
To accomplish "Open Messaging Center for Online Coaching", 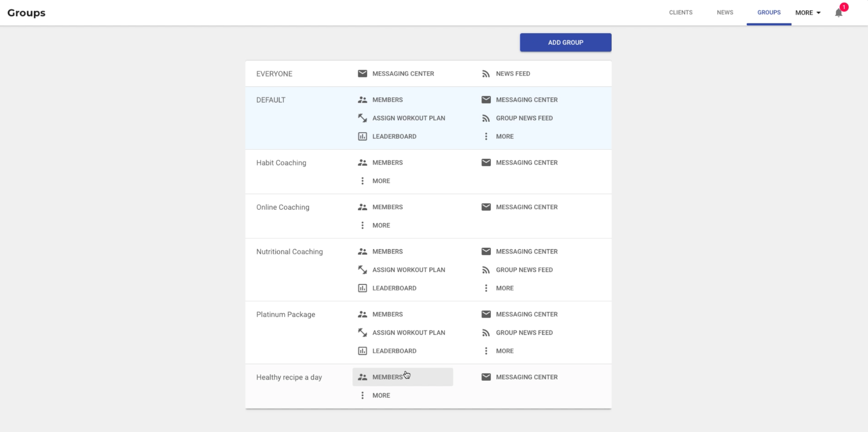I will tap(526, 207).
